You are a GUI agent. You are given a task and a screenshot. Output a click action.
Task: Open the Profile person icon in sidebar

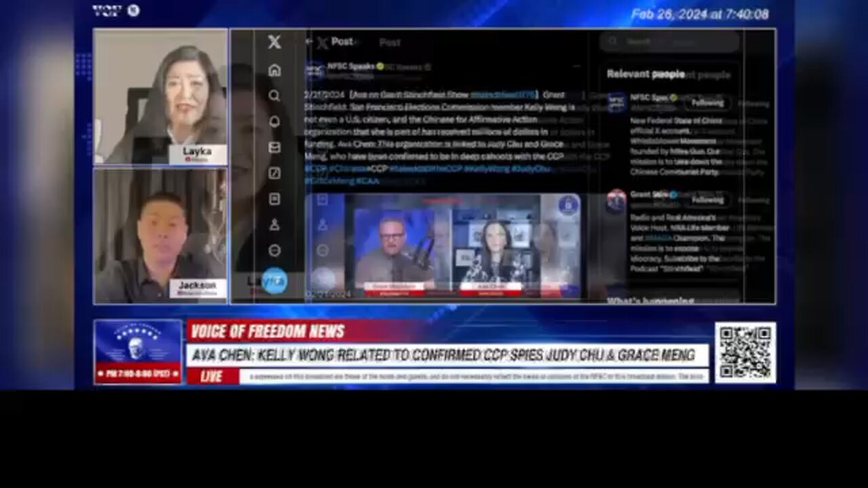[274, 224]
